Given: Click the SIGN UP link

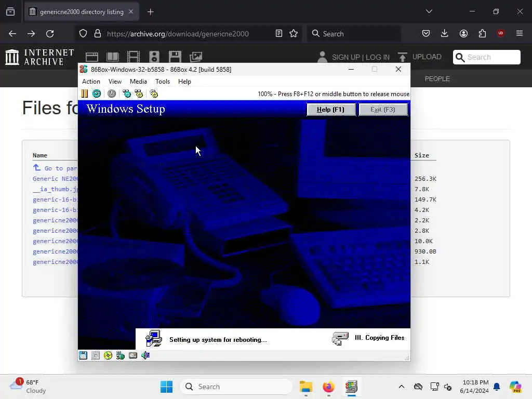Looking at the screenshot, I should tap(346, 57).
